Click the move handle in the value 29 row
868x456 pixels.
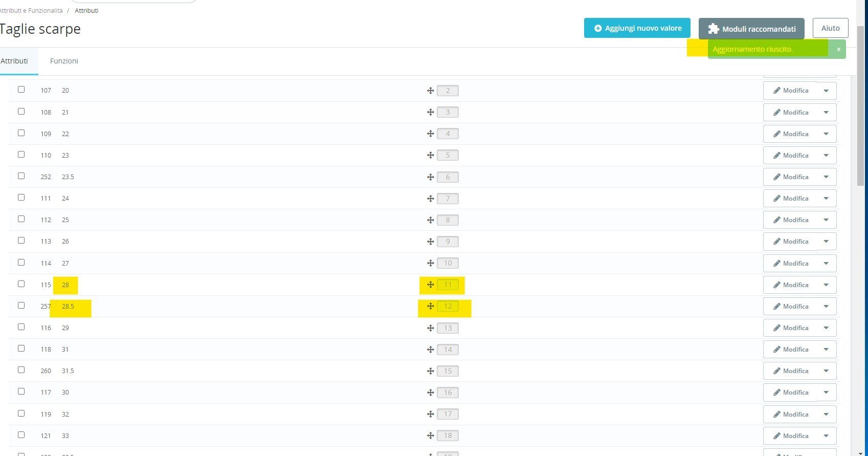click(430, 328)
